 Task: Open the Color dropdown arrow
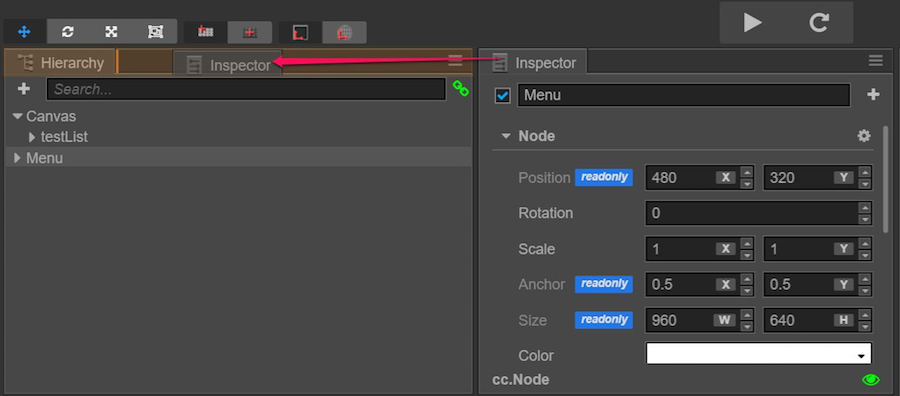point(861,356)
